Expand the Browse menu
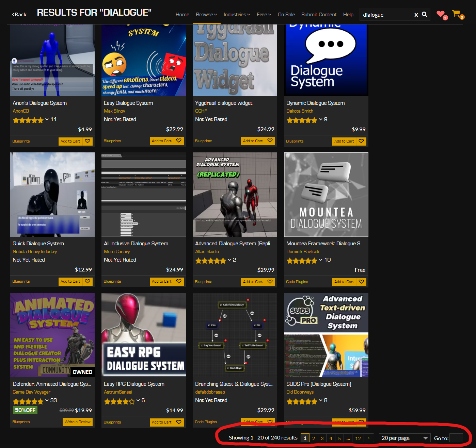The height and width of the screenshot is (448, 476). coord(206,15)
